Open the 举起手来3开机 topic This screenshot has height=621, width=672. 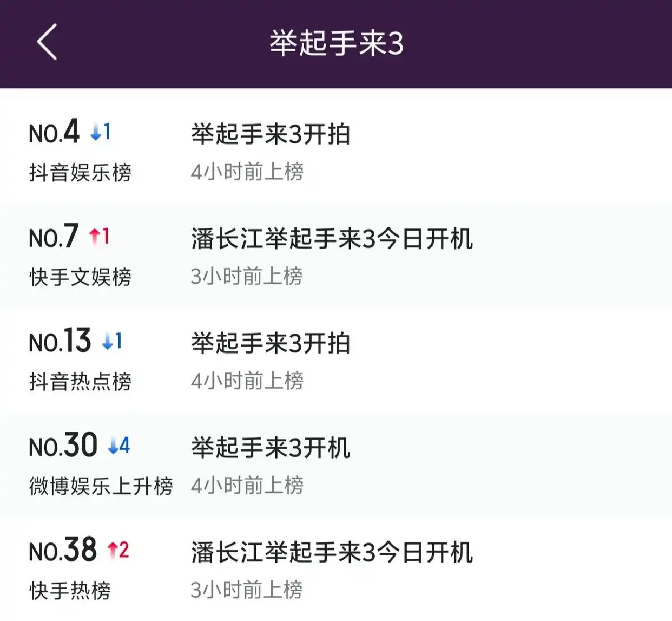point(271,448)
